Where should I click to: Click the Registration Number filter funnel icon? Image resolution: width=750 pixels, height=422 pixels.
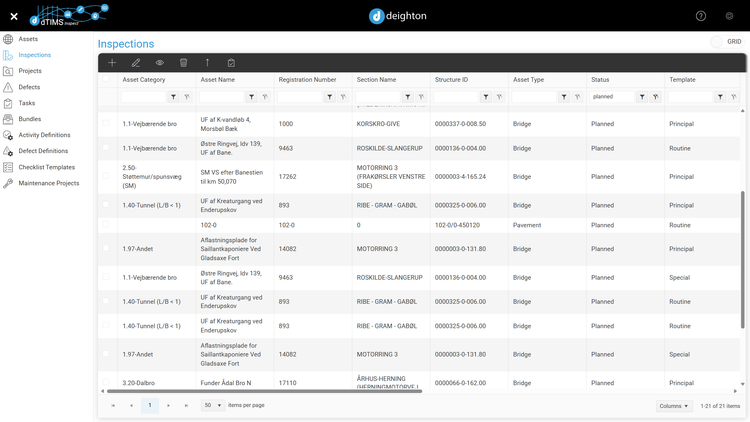330,97
